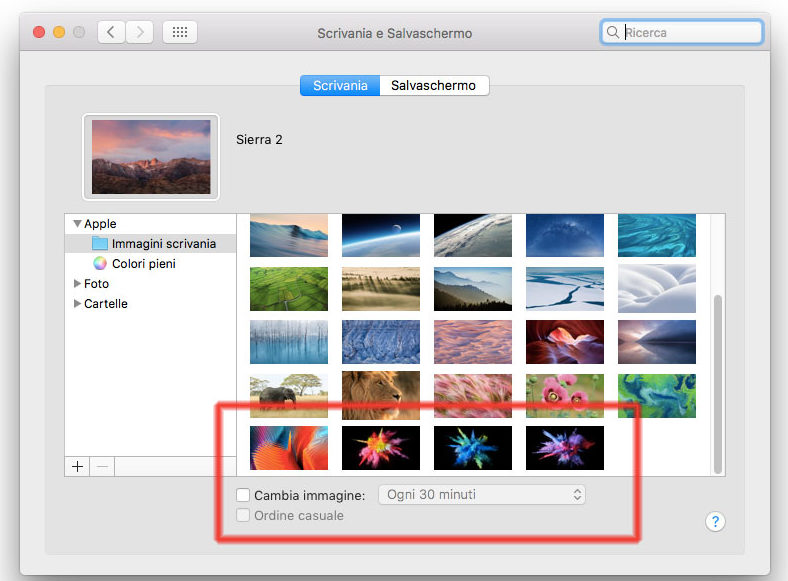Switch to the Salvaschermo tab

(434, 85)
